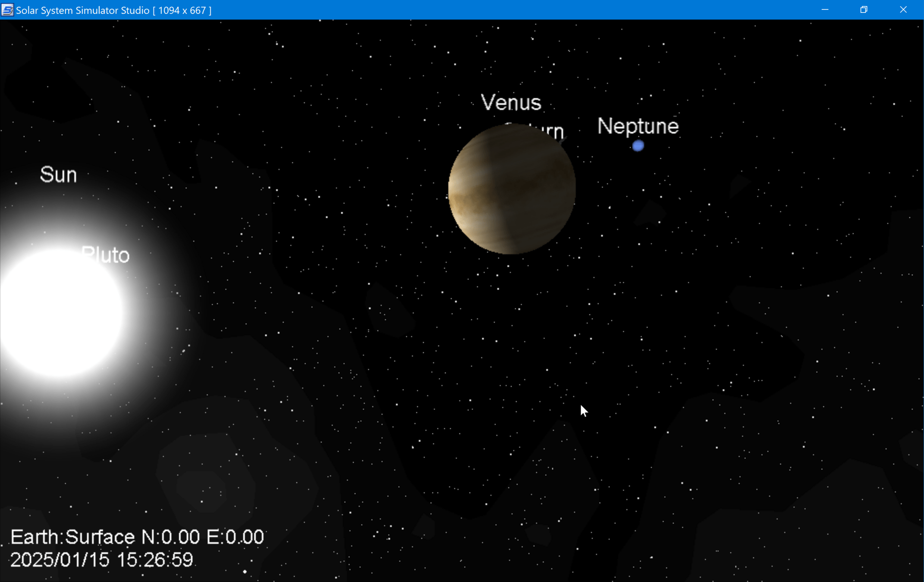Click the 2025/01/15 date readout
Screen dimensions: 924x582
(x=60, y=560)
